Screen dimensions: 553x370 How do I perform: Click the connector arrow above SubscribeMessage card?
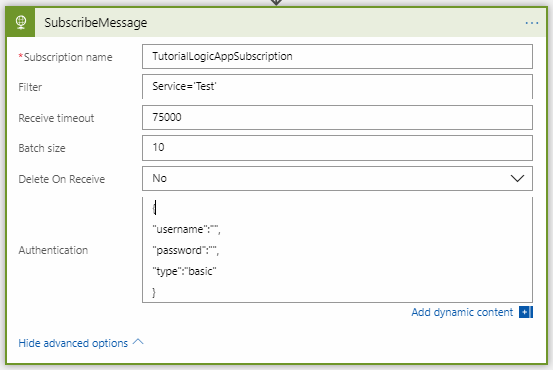tap(276, 2)
